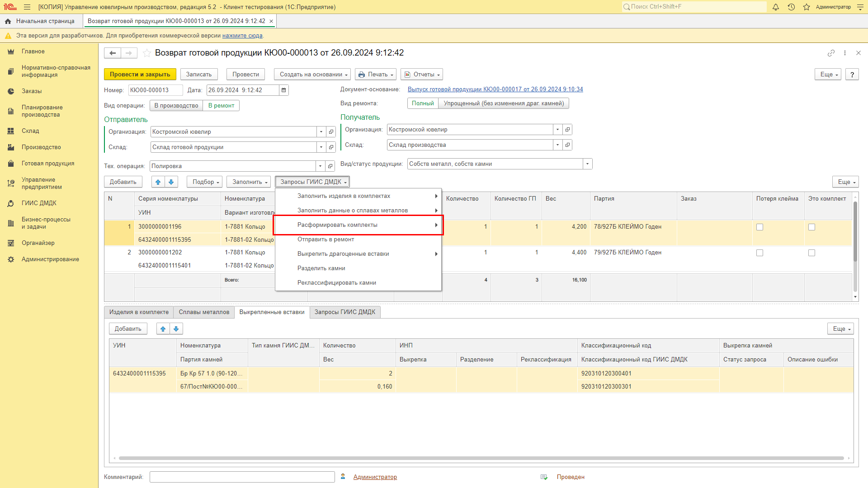Viewport: 868px width, 488px height.
Task: Open favorites star in title bar
Action: tap(807, 7)
